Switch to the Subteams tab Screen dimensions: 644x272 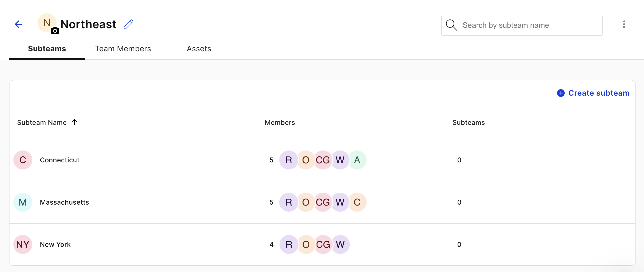click(47, 49)
